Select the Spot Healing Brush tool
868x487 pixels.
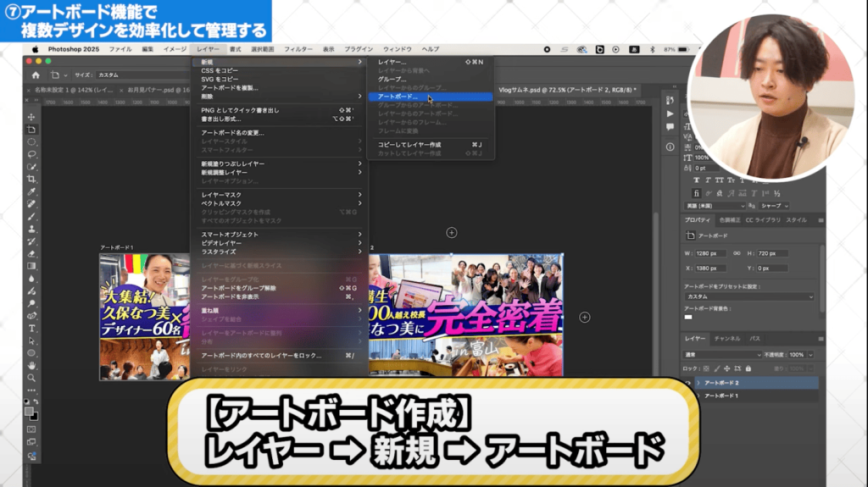point(31,204)
